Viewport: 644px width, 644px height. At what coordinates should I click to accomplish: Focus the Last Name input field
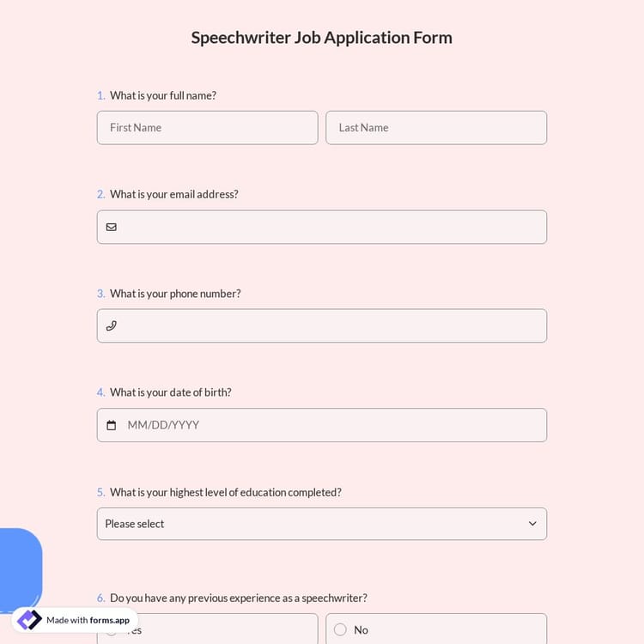click(x=435, y=128)
